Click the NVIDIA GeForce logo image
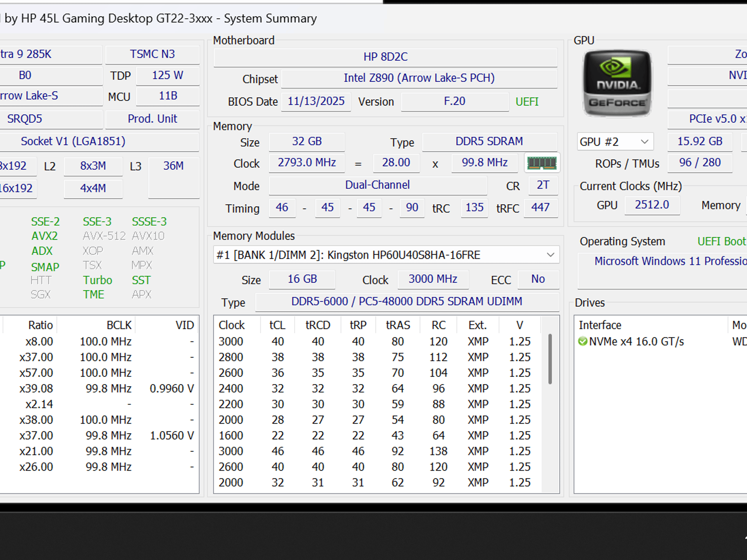 (617, 83)
